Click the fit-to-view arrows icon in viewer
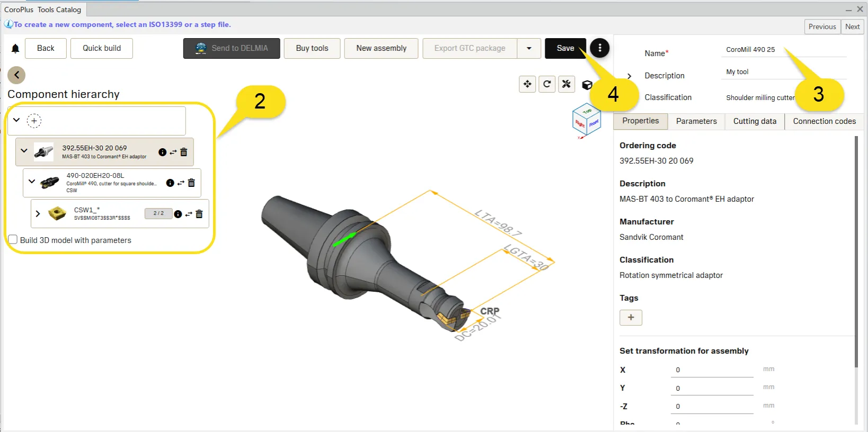Viewport: 868px width, 432px height. pyautogui.click(x=527, y=84)
